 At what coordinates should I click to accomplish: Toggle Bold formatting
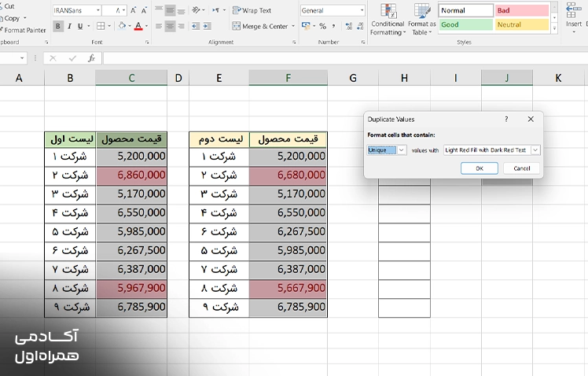[x=57, y=26]
